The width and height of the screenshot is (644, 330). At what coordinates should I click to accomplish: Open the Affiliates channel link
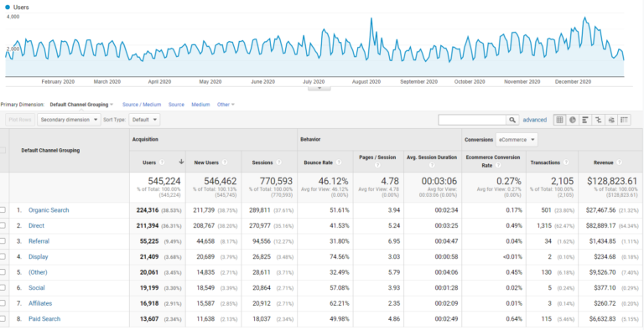pyautogui.click(x=40, y=304)
